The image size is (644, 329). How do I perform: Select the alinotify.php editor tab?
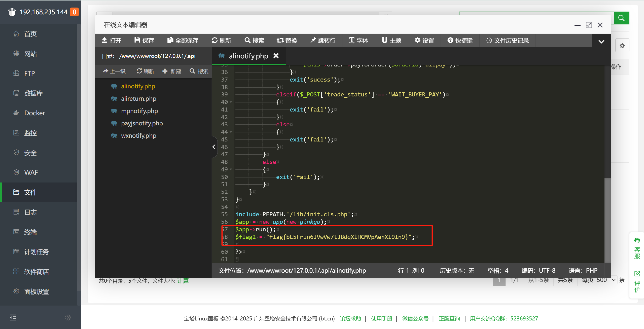pos(248,56)
